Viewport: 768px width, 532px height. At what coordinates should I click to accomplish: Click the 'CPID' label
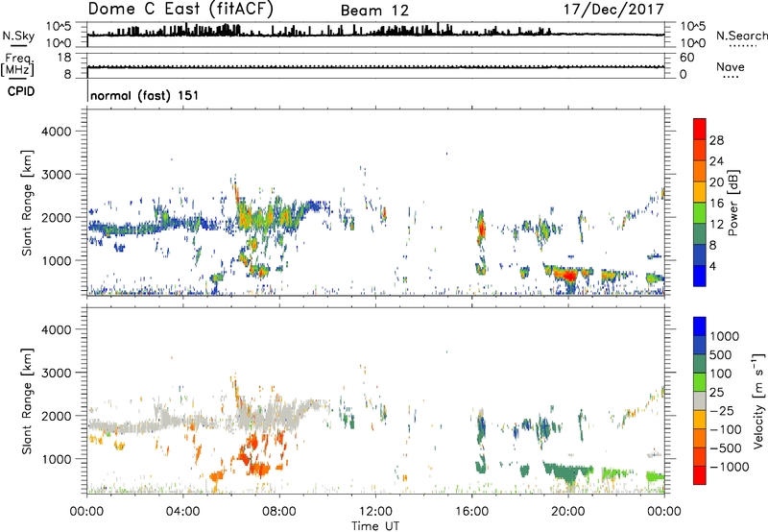coord(21,91)
